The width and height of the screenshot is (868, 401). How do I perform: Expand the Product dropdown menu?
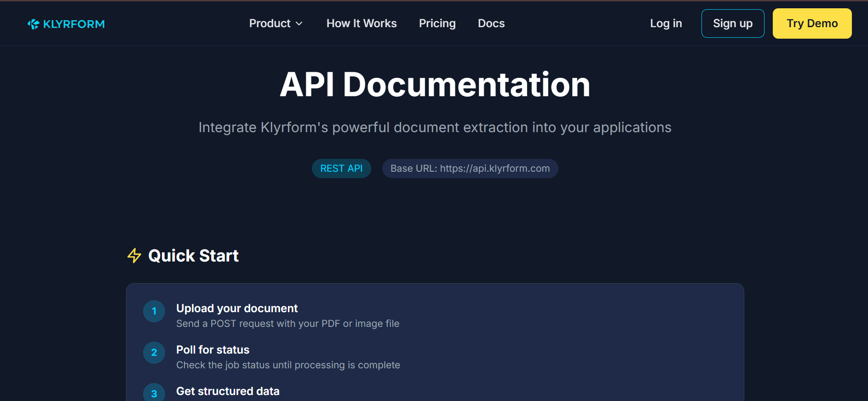tap(276, 23)
